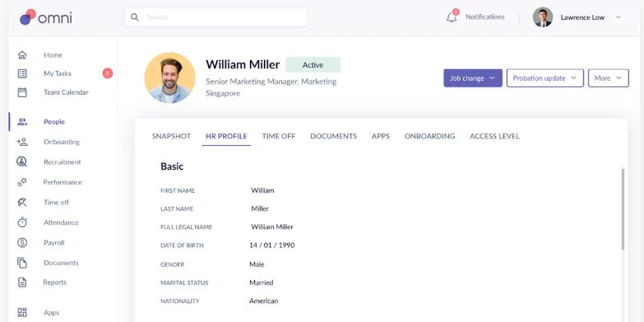Open the Job change dropdown
The image size is (644, 322).
click(x=473, y=78)
